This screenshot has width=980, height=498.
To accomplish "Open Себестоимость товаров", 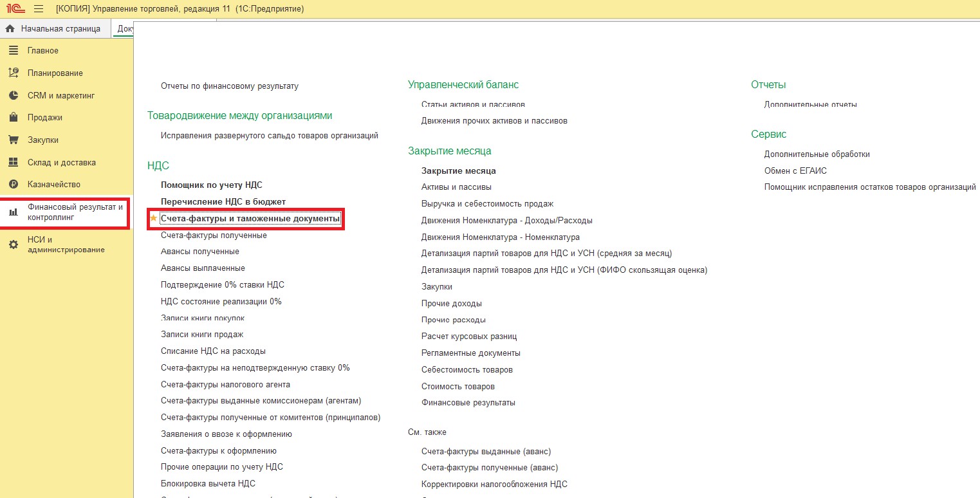I will [467, 370].
